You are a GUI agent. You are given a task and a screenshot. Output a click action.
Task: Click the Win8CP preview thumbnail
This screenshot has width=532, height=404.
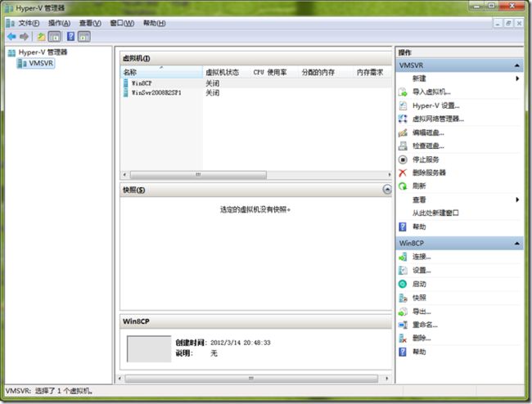149,348
